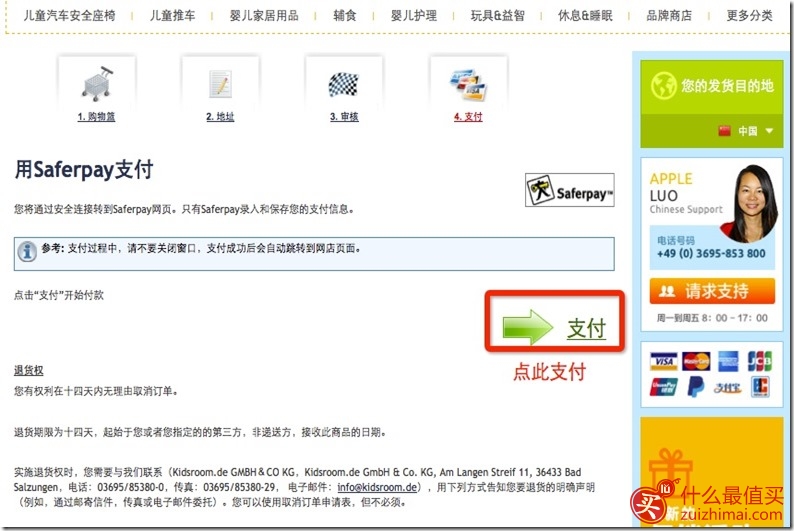Click the 周一到周五 8:00-17:00 hours text
The image size is (794, 531).
(x=712, y=318)
